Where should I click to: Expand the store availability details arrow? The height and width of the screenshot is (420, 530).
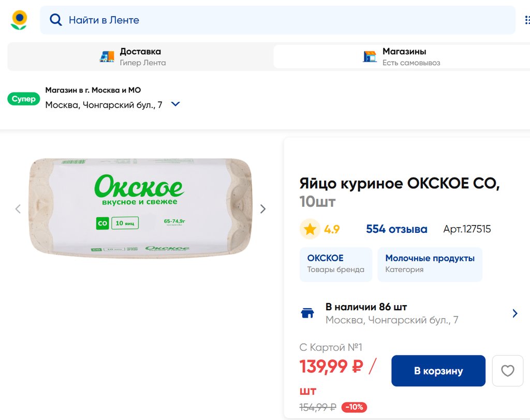tap(514, 313)
